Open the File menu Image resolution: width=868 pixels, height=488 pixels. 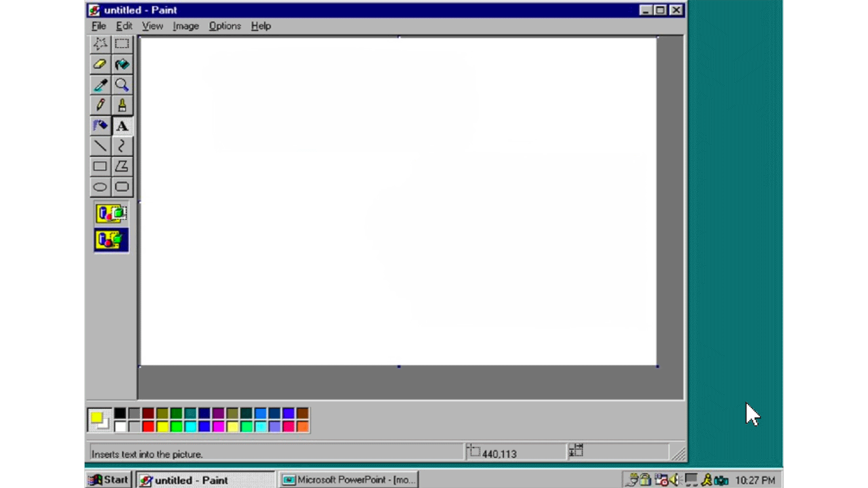click(x=99, y=26)
